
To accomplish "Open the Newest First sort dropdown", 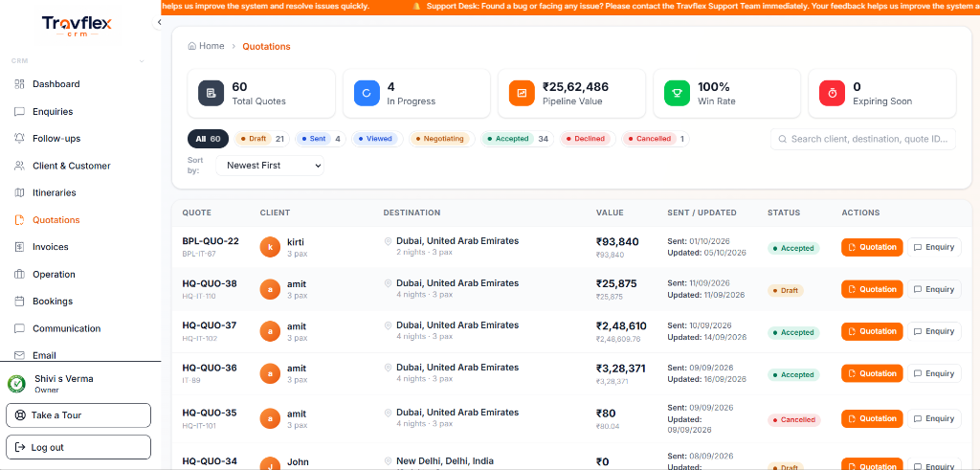I will (x=269, y=166).
